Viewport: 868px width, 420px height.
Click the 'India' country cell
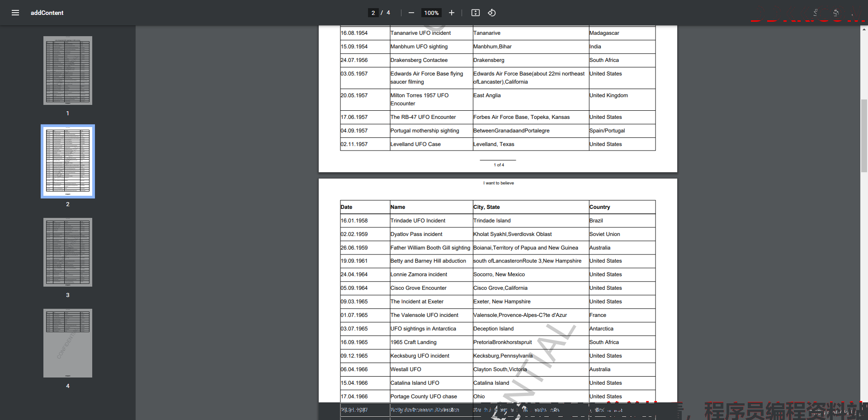[x=622, y=47]
